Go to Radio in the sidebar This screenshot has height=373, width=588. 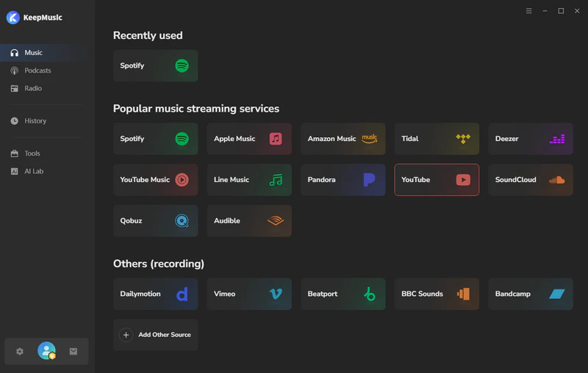[32, 88]
